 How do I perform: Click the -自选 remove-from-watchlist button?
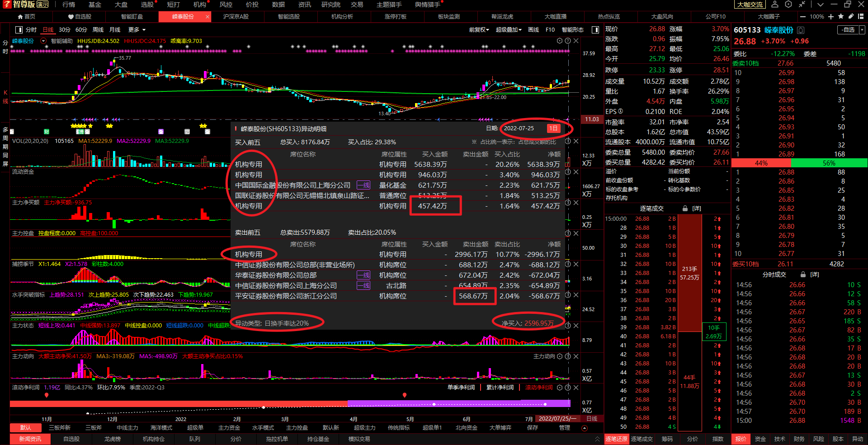(x=849, y=30)
